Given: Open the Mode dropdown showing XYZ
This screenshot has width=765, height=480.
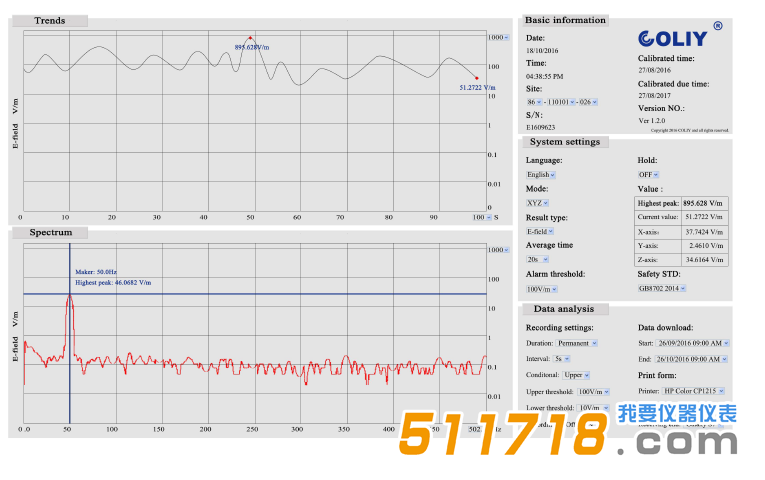Looking at the screenshot, I should pyautogui.click(x=538, y=203).
